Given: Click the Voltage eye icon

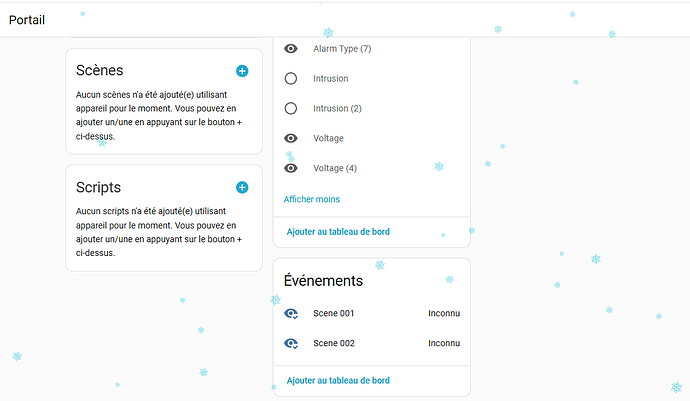Looking at the screenshot, I should (x=291, y=138).
